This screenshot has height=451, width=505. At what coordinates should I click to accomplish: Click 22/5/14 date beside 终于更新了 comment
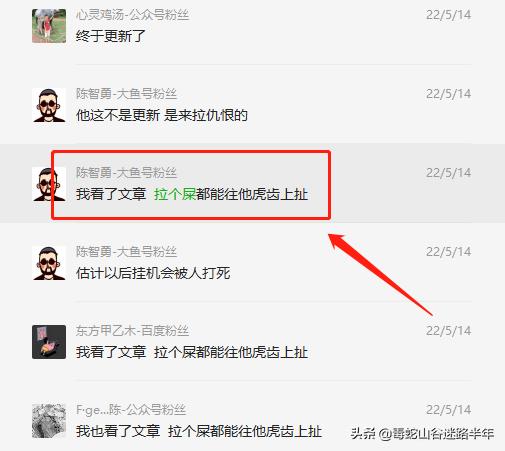[x=448, y=15]
